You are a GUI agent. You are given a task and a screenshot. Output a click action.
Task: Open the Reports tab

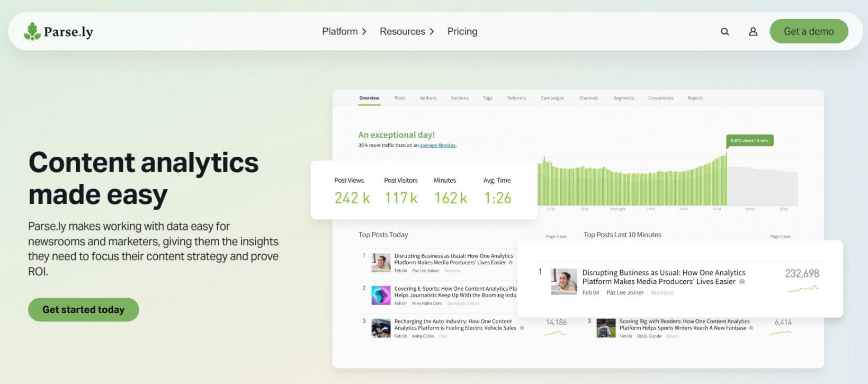click(695, 98)
